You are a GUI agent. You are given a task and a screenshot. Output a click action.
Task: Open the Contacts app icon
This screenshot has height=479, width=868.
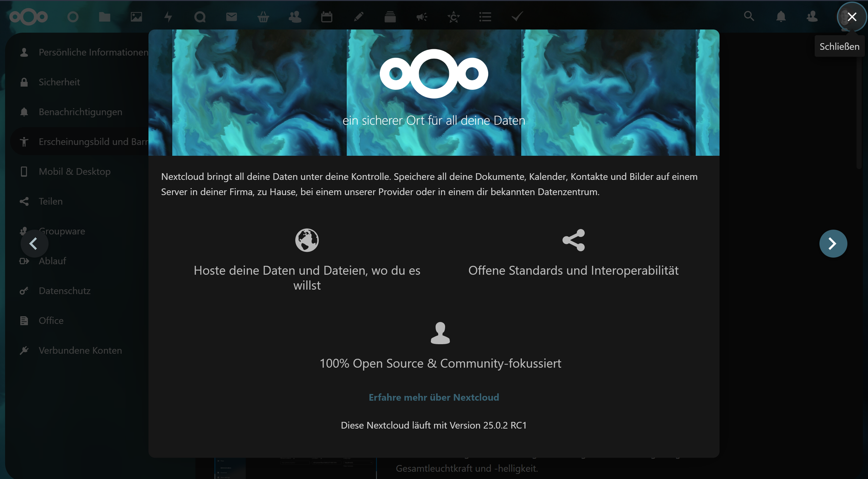pyautogui.click(x=295, y=16)
